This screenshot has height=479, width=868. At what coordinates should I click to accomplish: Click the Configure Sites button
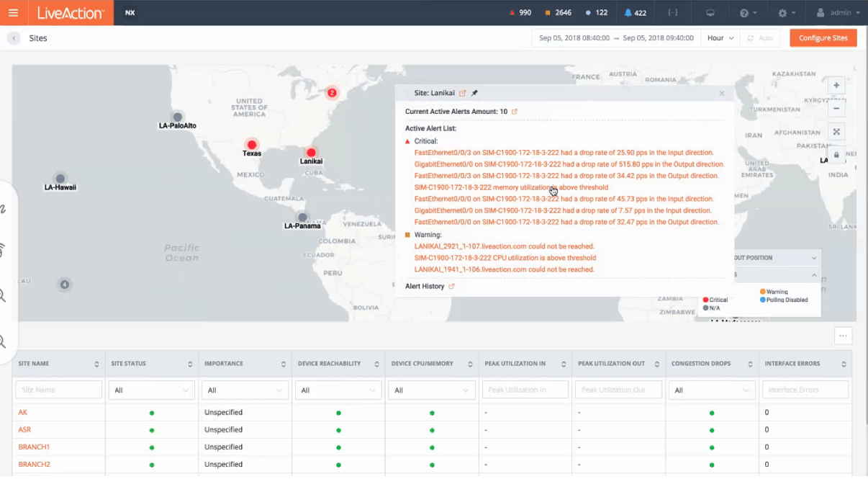coord(823,38)
